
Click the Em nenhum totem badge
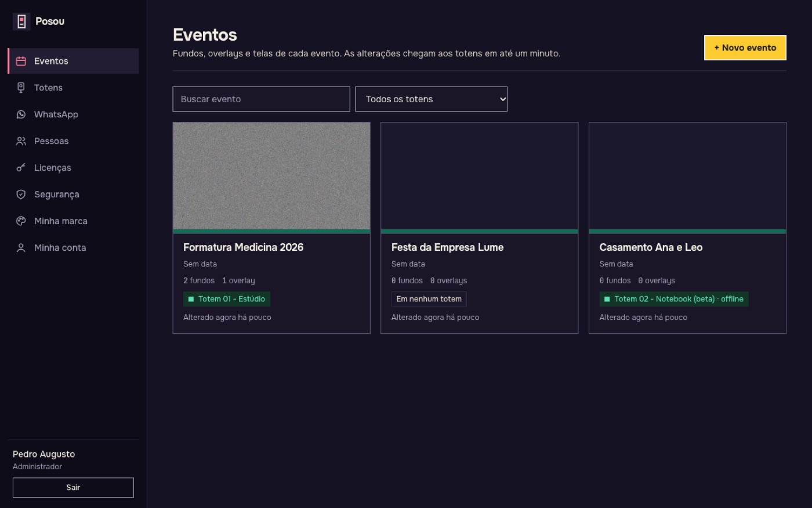pyautogui.click(x=429, y=299)
